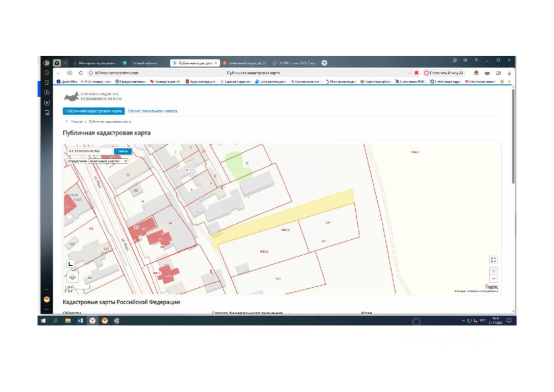Click the cadastral number search field
Screen dimensions: 554x392
pos(90,151)
